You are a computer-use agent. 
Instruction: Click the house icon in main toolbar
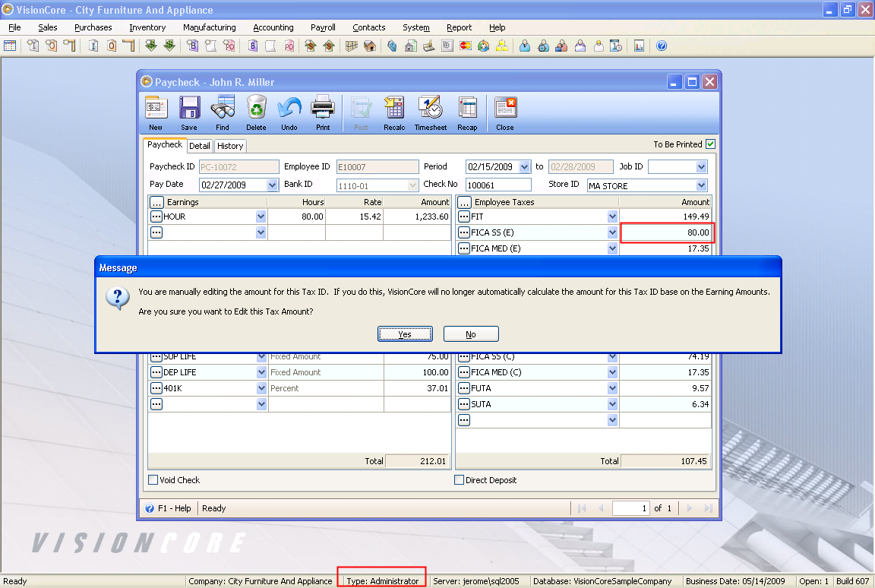(369, 46)
